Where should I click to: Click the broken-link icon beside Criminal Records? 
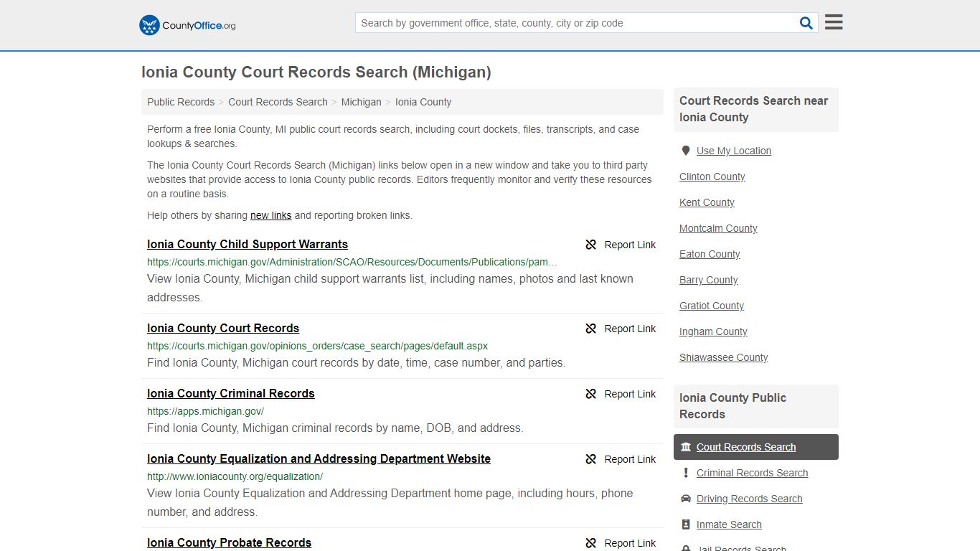point(591,394)
